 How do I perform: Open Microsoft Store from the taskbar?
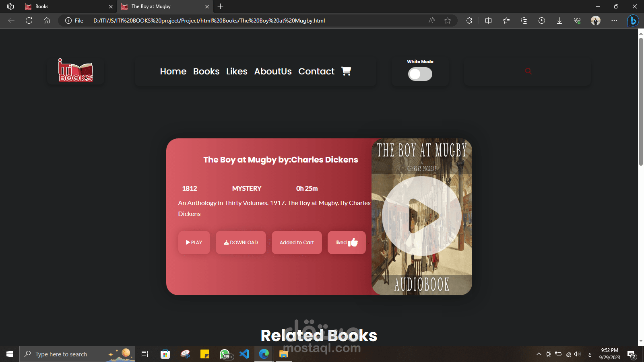[x=165, y=354]
